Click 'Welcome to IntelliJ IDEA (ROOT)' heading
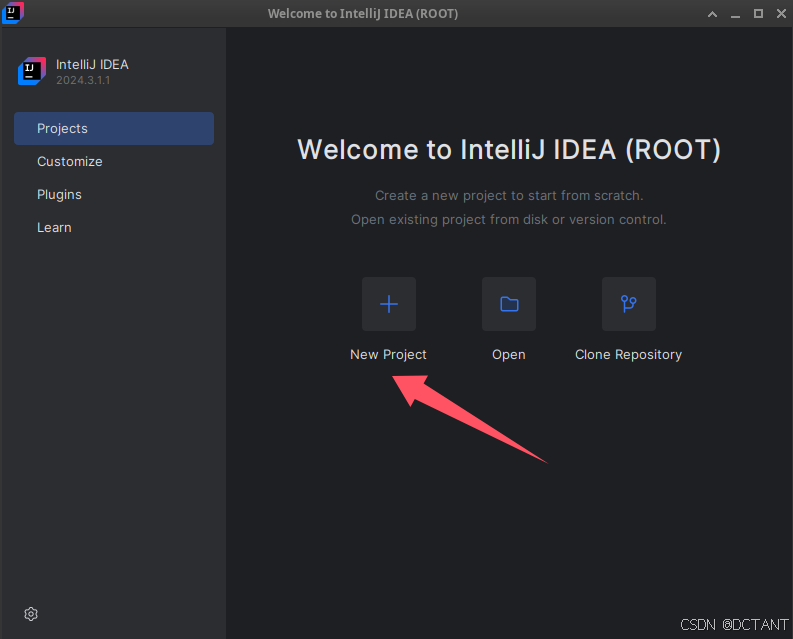The image size is (793, 639). coord(509,150)
